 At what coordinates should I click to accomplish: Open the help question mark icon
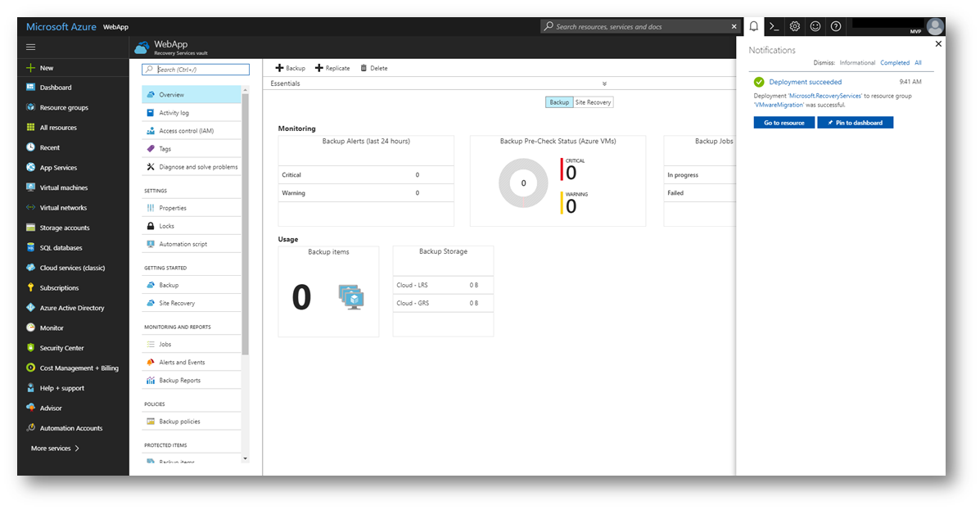point(835,26)
